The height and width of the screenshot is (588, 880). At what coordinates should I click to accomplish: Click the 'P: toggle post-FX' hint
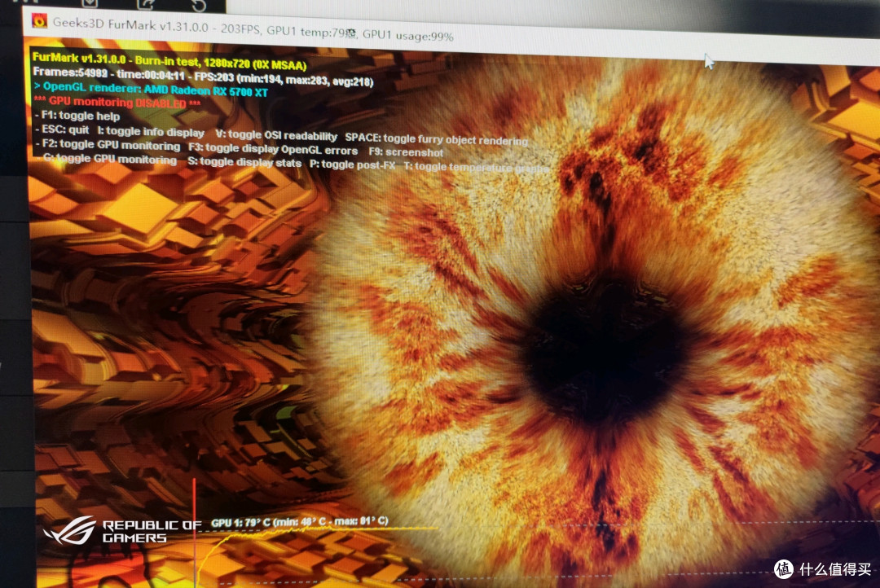pyautogui.click(x=353, y=165)
